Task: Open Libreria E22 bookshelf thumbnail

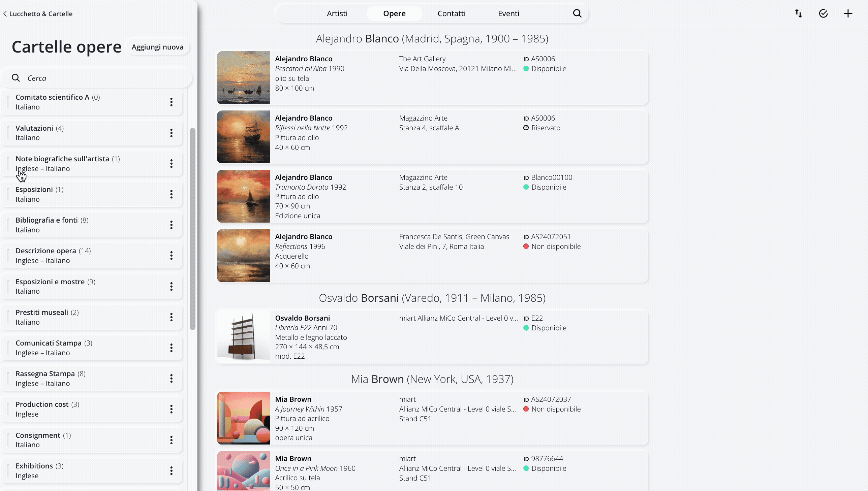Action: pyautogui.click(x=243, y=336)
